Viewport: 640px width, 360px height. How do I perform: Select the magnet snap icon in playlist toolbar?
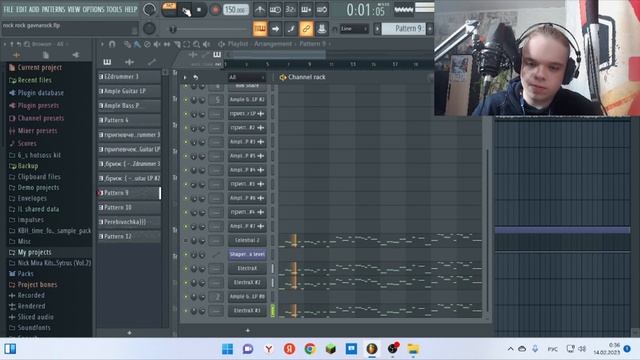(x=112, y=44)
